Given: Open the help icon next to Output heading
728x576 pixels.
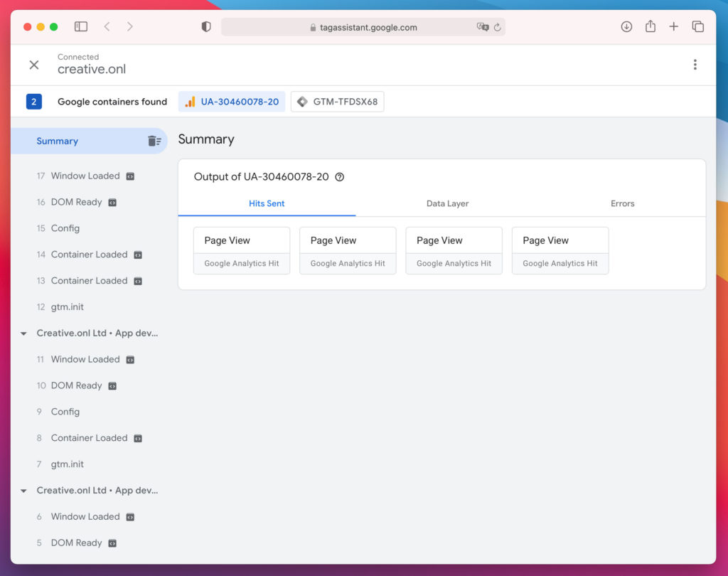Looking at the screenshot, I should 339,177.
